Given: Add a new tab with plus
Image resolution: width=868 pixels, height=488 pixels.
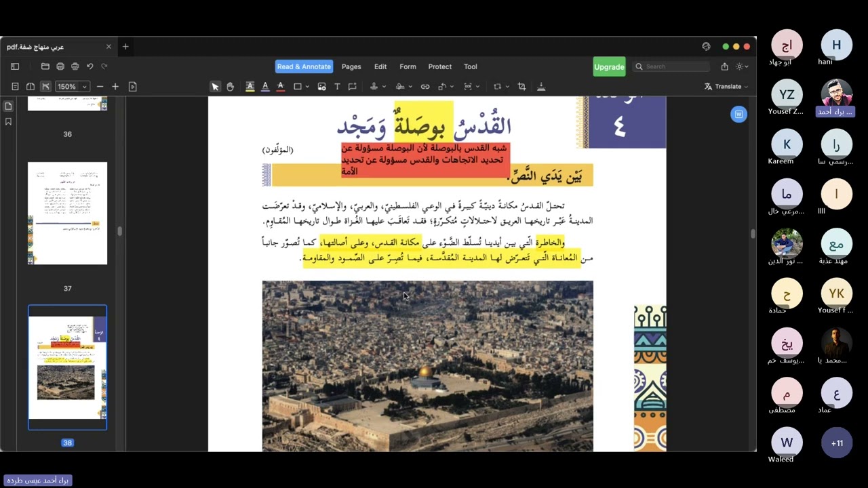Looking at the screenshot, I should tap(125, 47).
